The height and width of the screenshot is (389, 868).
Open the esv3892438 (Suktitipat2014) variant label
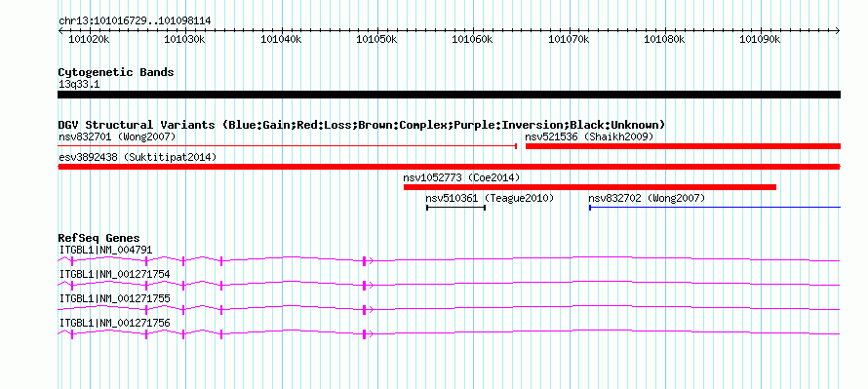tap(138, 157)
